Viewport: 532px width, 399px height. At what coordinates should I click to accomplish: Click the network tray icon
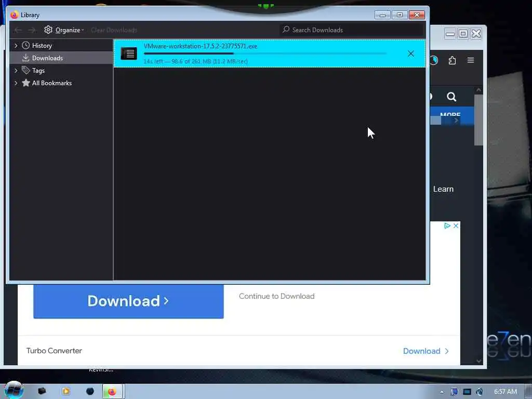coord(467,392)
